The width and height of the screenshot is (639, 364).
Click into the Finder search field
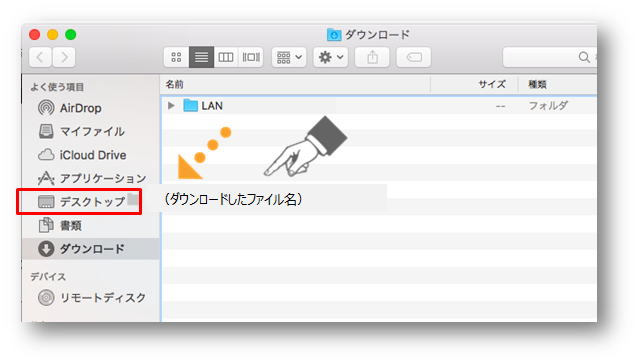[549, 57]
